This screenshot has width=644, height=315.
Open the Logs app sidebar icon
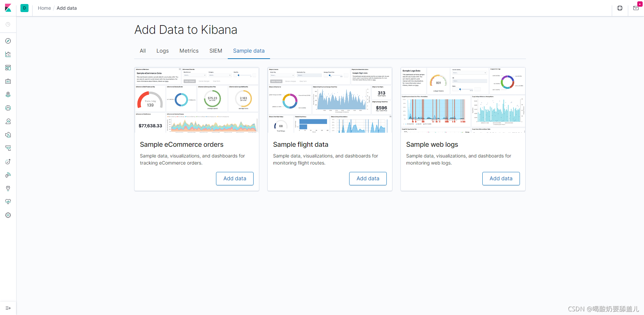tap(8, 135)
